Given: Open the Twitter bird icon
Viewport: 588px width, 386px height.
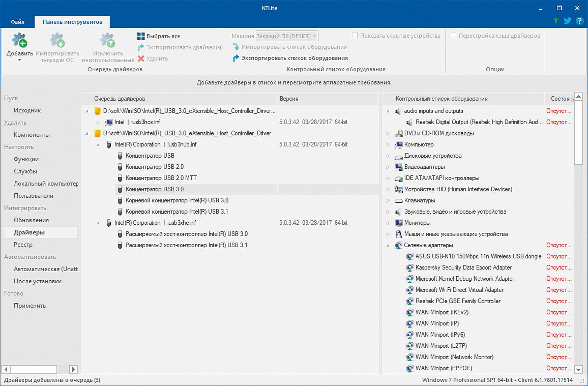Looking at the screenshot, I should point(567,21).
